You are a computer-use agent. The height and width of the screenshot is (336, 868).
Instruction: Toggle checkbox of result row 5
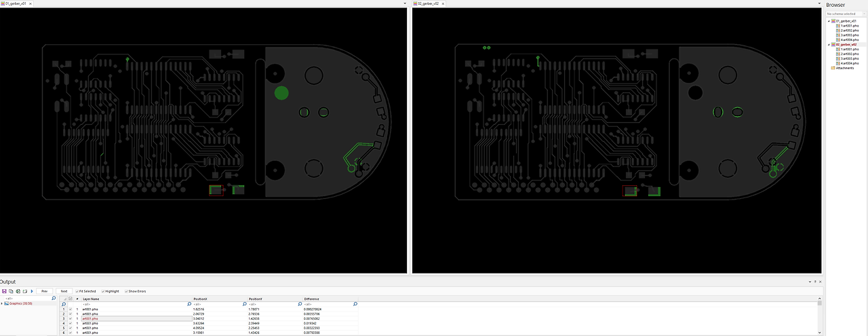[x=71, y=328]
